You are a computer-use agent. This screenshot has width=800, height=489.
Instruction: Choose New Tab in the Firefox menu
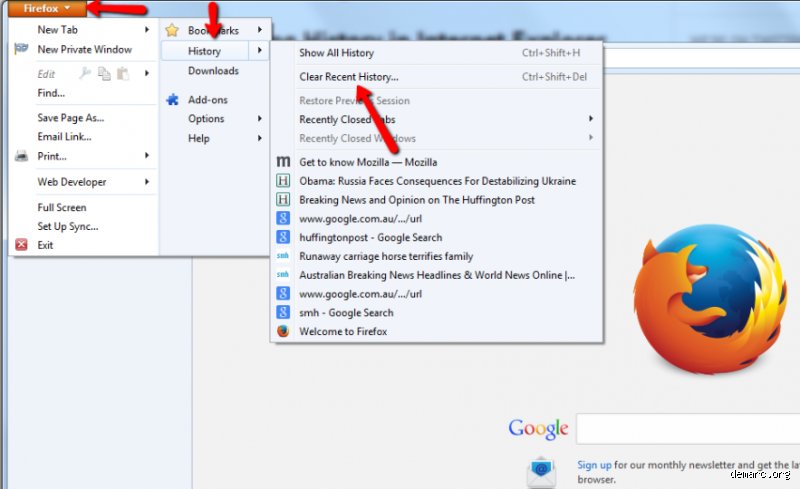pos(58,30)
